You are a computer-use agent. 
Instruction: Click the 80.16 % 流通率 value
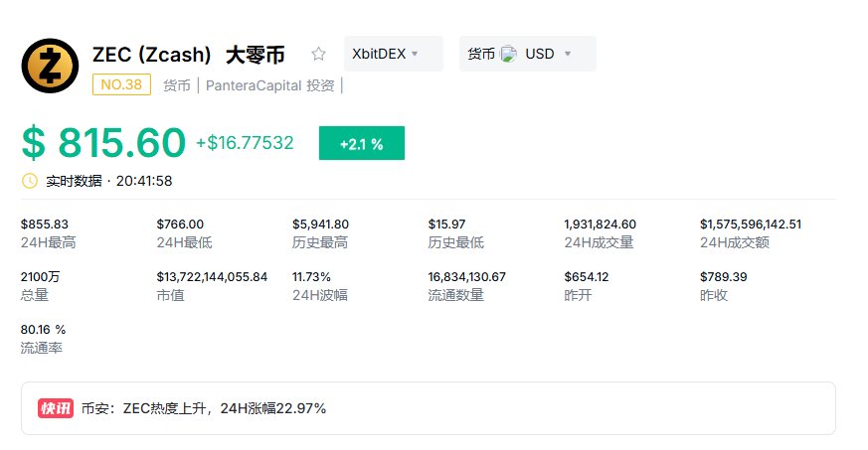tap(43, 330)
